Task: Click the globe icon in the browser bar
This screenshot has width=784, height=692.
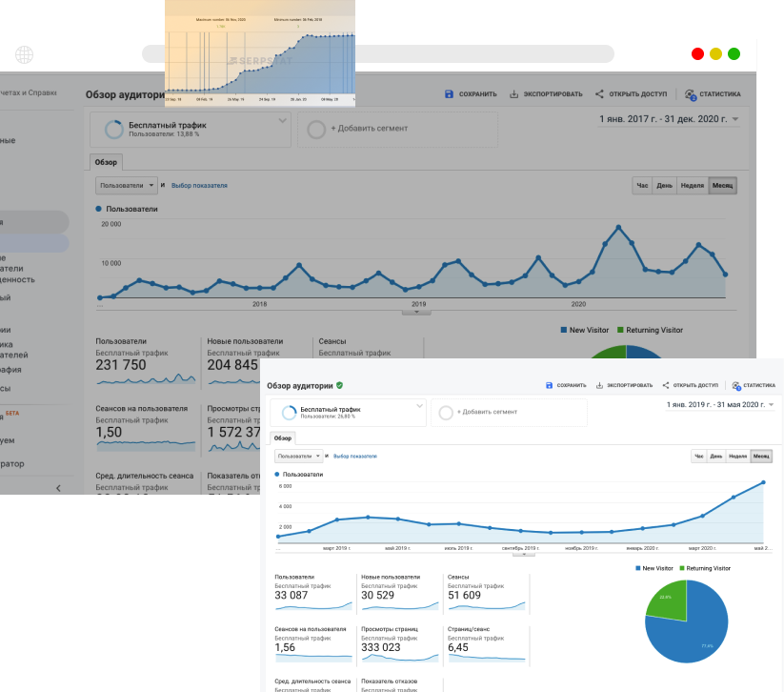Action: point(24,54)
